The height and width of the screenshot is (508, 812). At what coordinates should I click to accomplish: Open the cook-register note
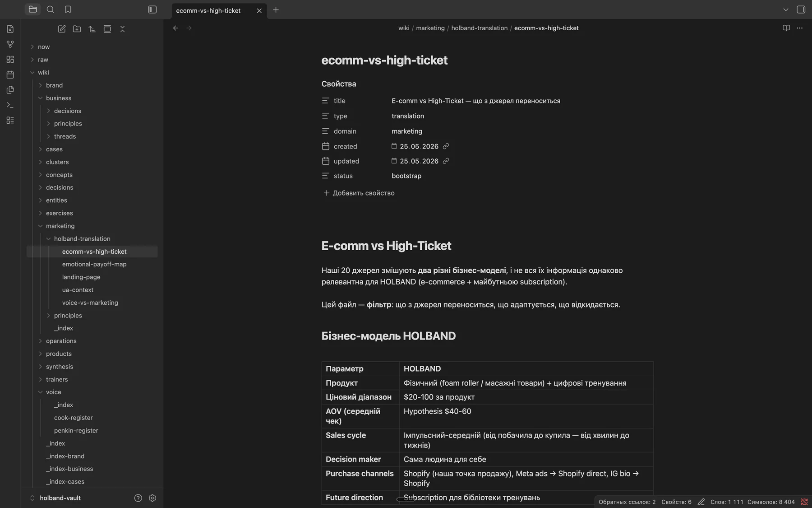[x=74, y=418]
